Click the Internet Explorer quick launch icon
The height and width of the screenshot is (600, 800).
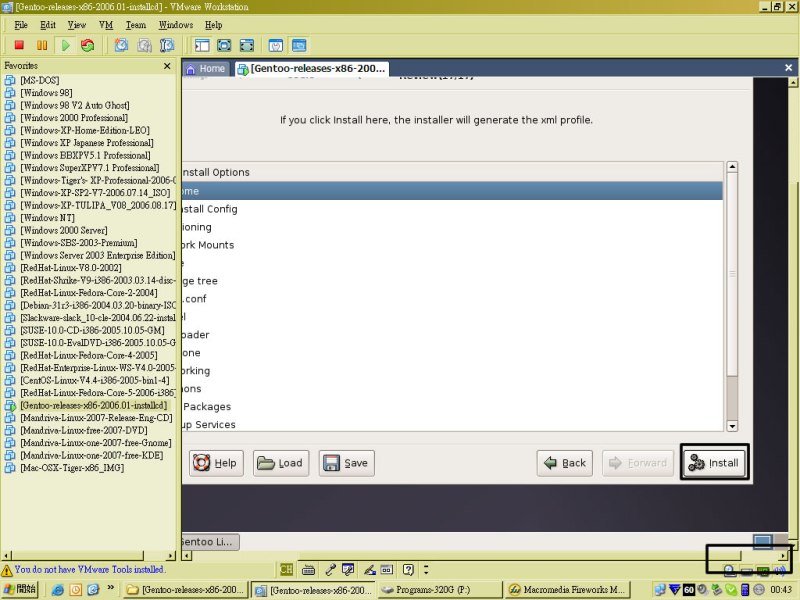58,590
